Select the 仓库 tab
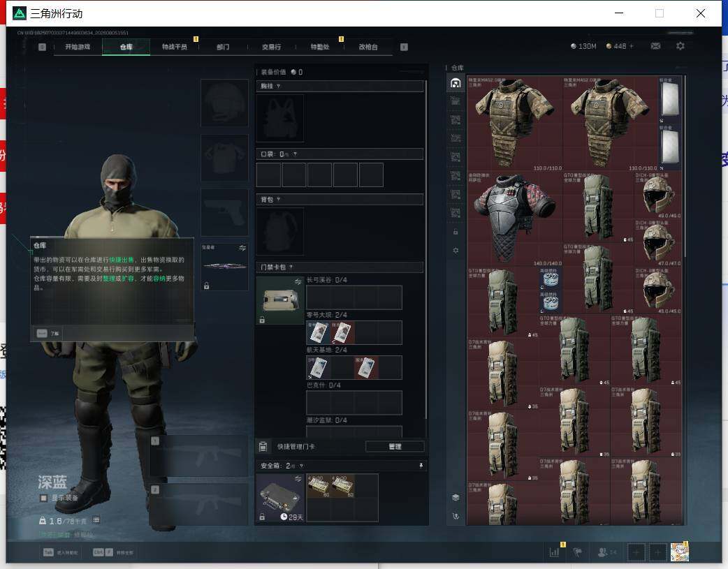The width and height of the screenshot is (728, 569). coord(126,47)
